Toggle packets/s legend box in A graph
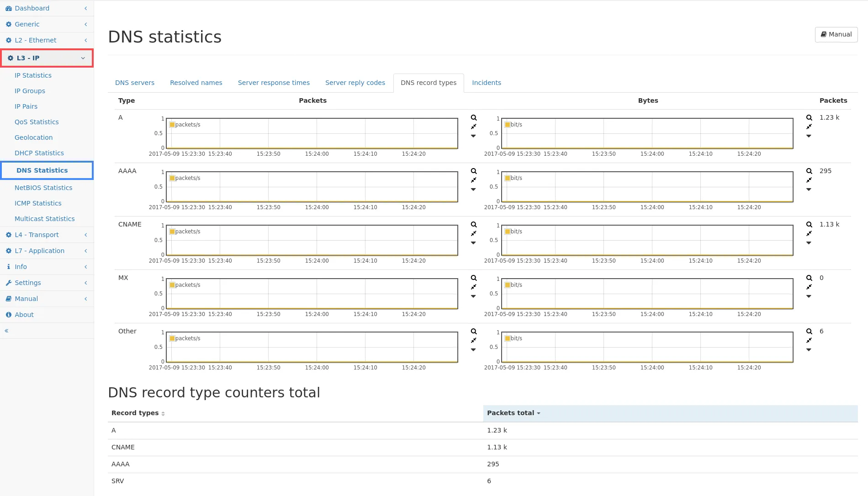868x496 pixels. pyautogui.click(x=172, y=125)
